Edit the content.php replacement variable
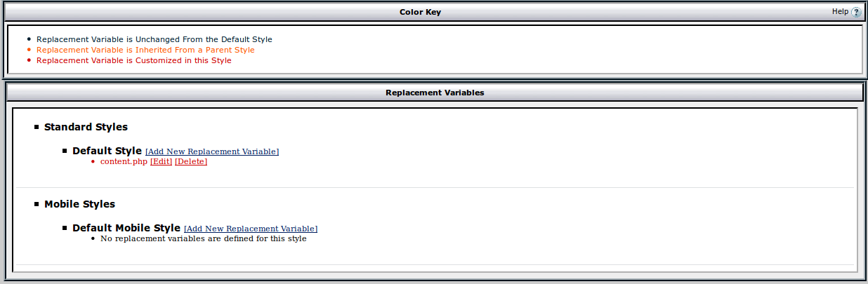Screen dimensions: 868x284 pos(161,162)
